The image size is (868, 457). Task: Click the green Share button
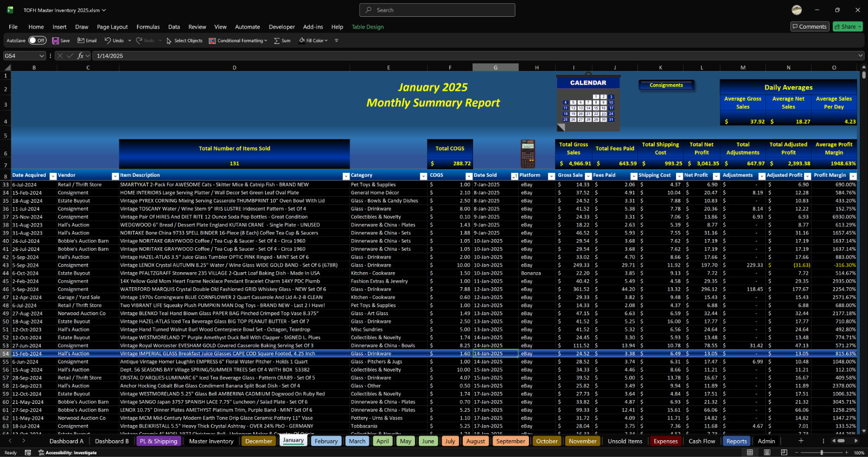pos(847,27)
